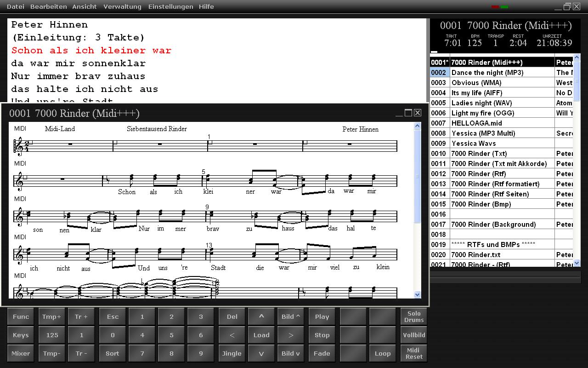
Task: Click the down arrow navigation key
Action: tap(261, 353)
